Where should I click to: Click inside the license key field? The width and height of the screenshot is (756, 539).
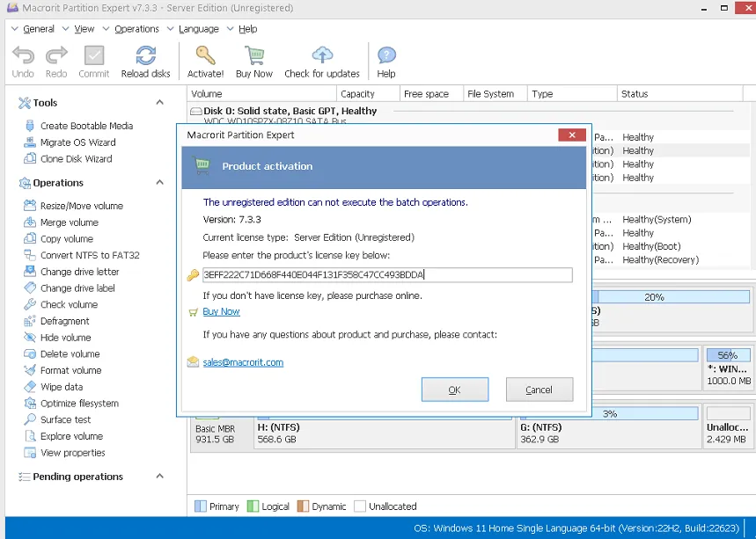[x=387, y=275]
